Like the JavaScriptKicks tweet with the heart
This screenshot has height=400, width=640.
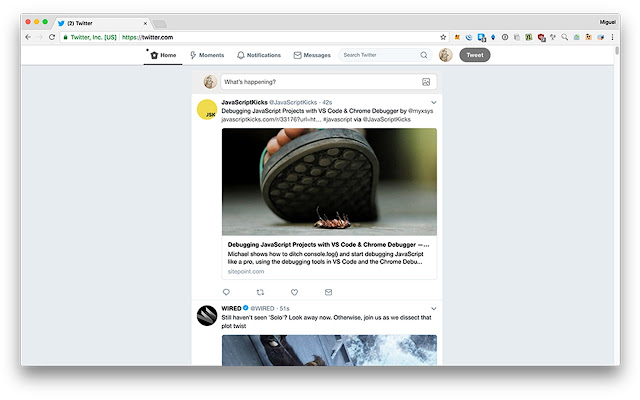tap(294, 292)
